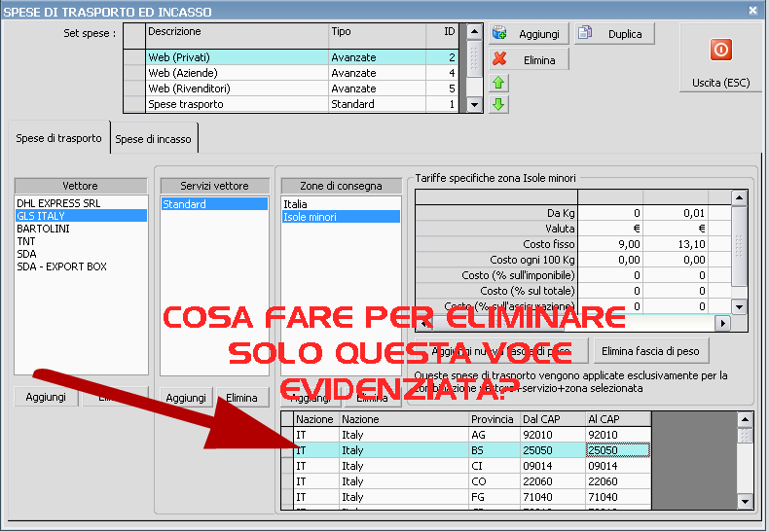Click the Aggiungi set spese button
Screen dimensions: 769x532
click(x=529, y=34)
